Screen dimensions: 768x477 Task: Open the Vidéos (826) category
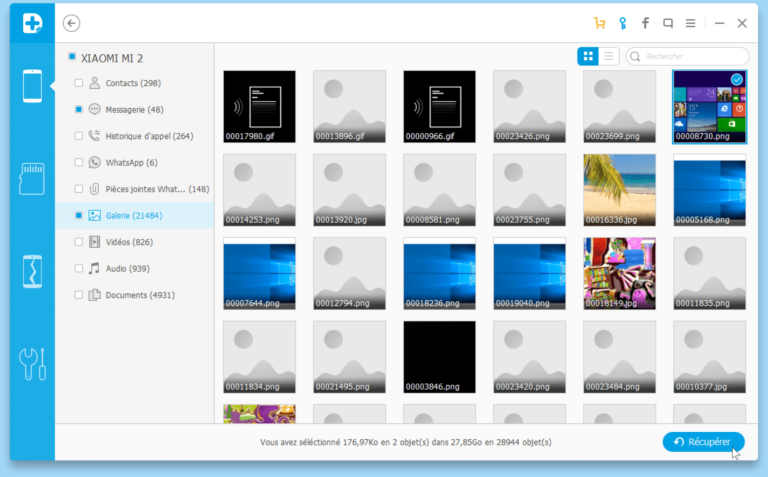pyautogui.click(x=129, y=242)
